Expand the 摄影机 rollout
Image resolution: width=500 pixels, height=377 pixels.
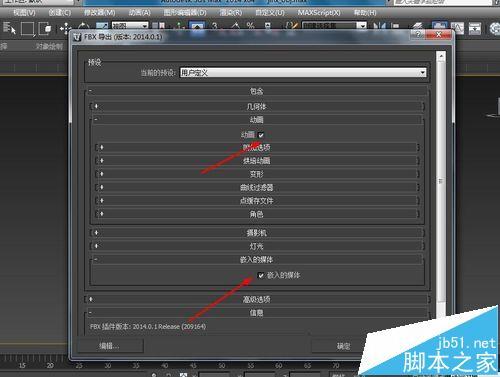[257, 233]
